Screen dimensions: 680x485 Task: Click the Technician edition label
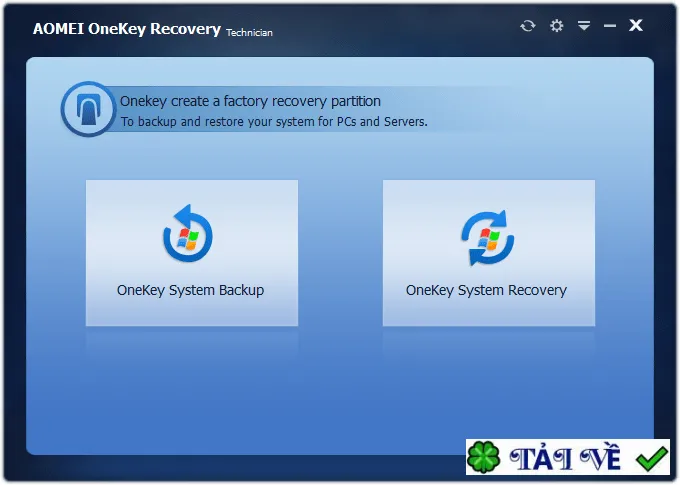(x=249, y=33)
